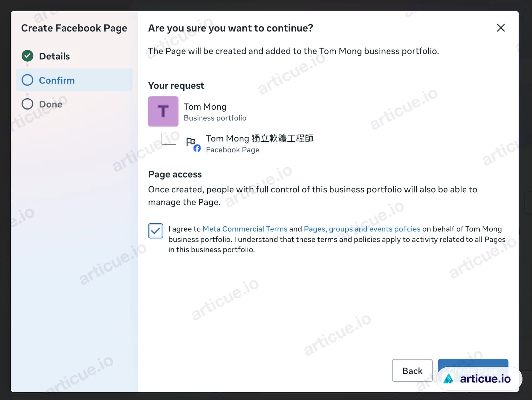
Task: Click the Are you sure you want to continue heading
Action: pos(230,28)
